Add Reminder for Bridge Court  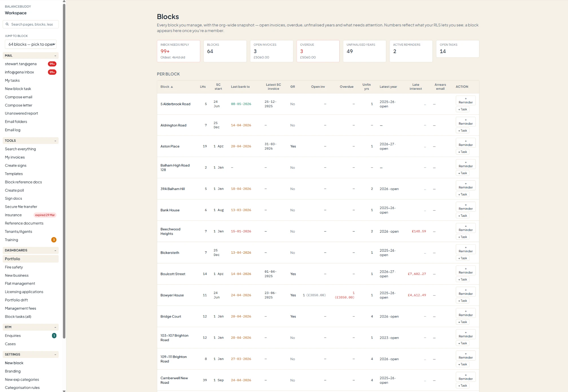(x=465, y=313)
